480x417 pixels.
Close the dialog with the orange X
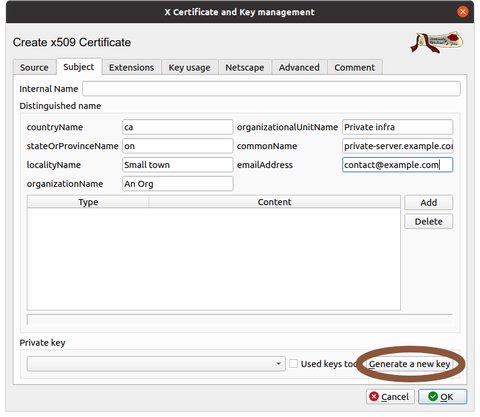coord(463,12)
